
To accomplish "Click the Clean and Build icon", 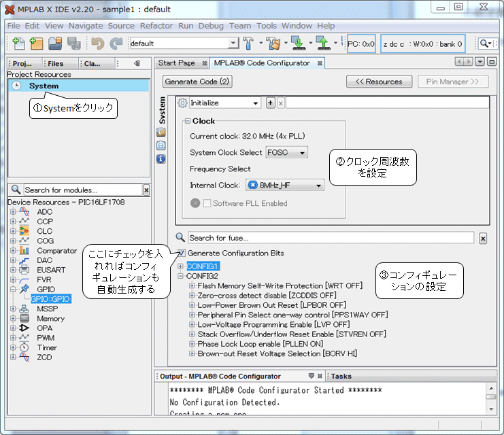I will [x=273, y=43].
